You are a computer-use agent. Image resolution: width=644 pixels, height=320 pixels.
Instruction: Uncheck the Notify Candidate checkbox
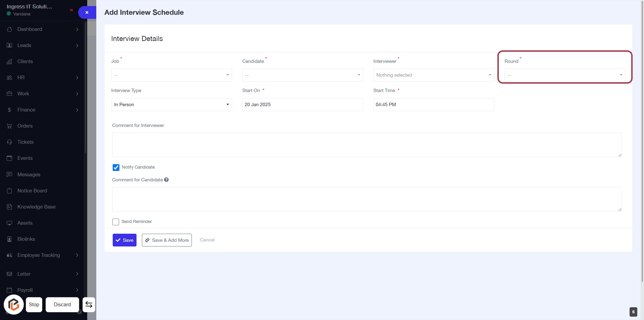click(116, 167)
